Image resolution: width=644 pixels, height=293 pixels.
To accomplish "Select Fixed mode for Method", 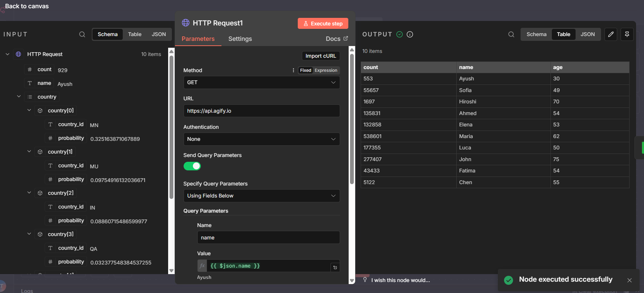I will 305,70.
